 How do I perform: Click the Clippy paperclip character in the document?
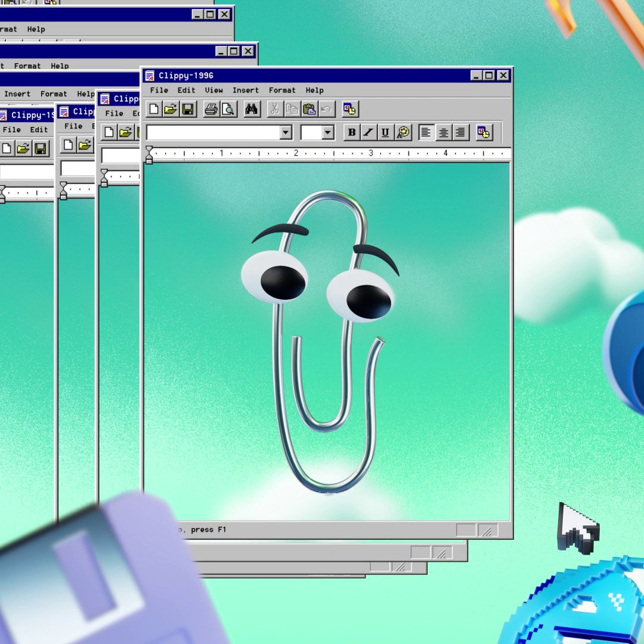click(x=320, y=341)
